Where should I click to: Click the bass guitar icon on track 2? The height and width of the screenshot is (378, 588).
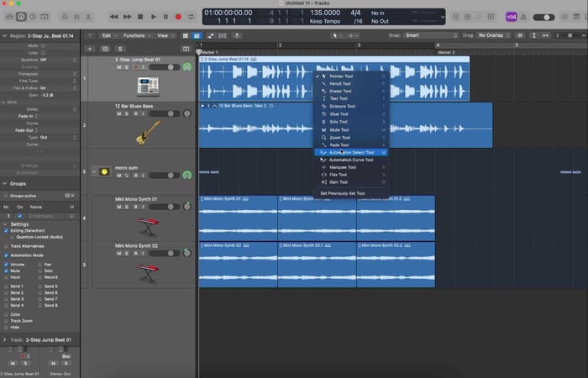click(x=148, y=133)
